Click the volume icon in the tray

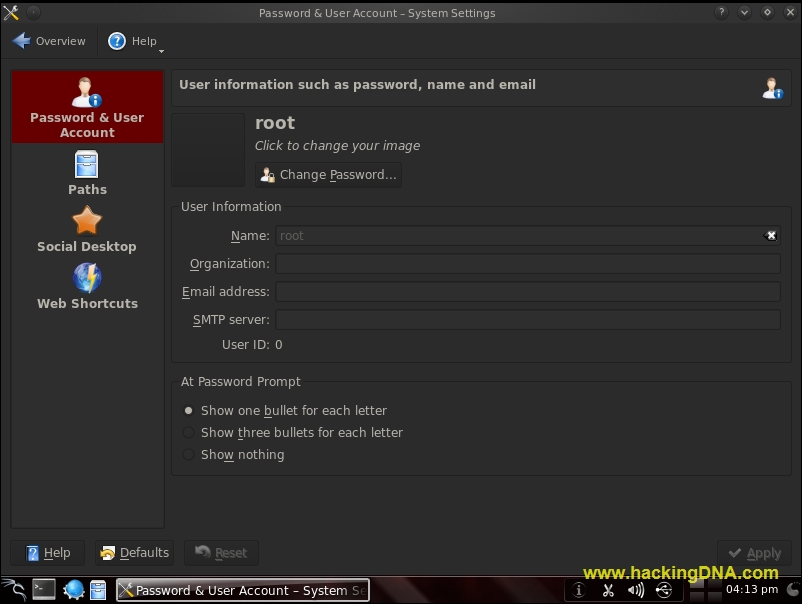[635, 590]
